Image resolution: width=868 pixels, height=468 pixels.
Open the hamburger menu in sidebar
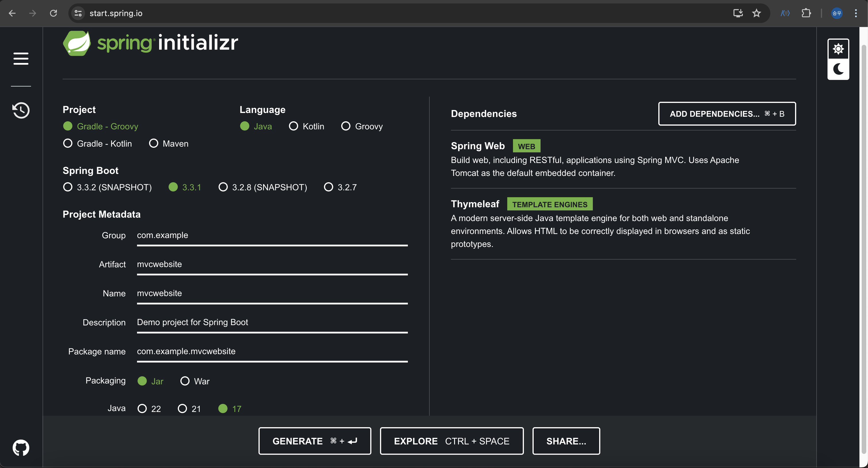(x=21, y=58)
